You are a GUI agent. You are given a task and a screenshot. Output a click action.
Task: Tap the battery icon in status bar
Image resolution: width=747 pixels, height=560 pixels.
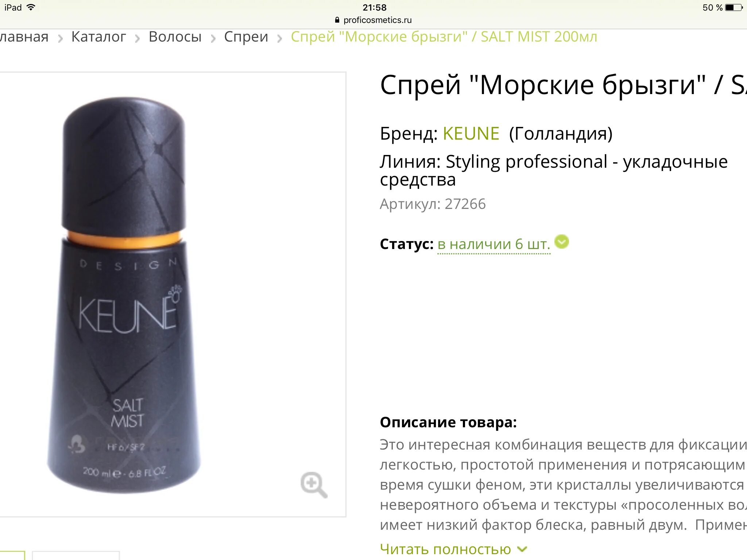click(x=734, y=8)
